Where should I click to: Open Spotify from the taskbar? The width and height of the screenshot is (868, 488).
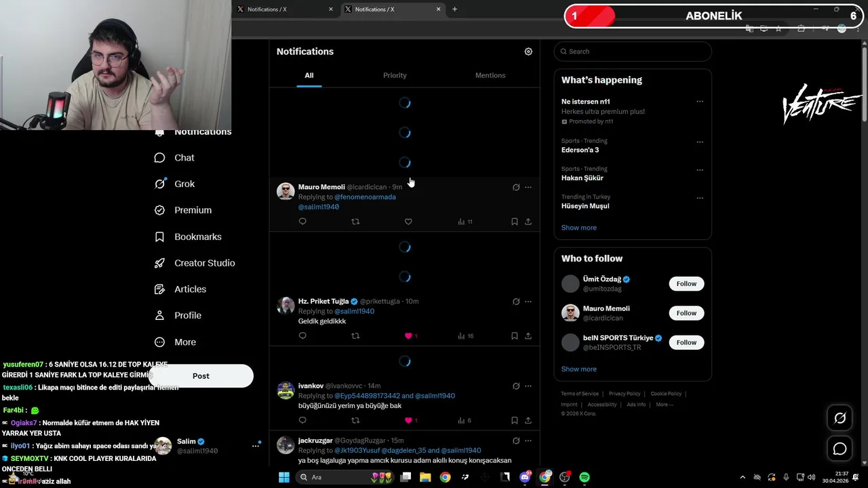[585, 477]
